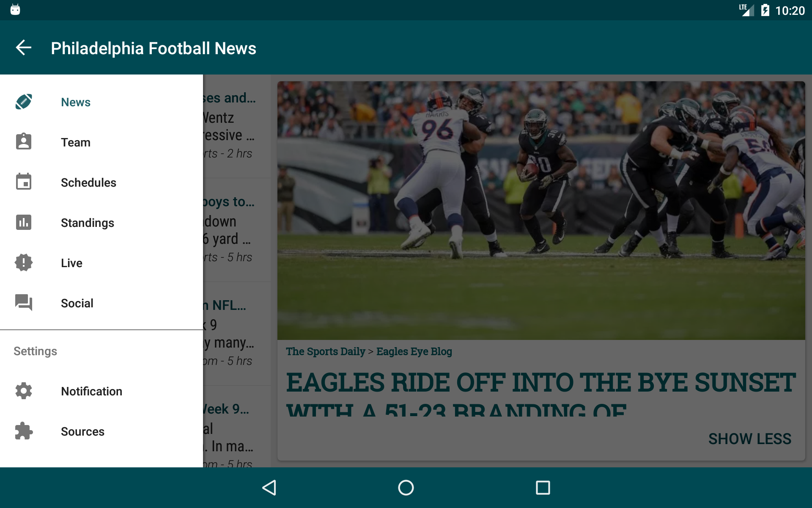Open the Team menu entry

(76, 142)
